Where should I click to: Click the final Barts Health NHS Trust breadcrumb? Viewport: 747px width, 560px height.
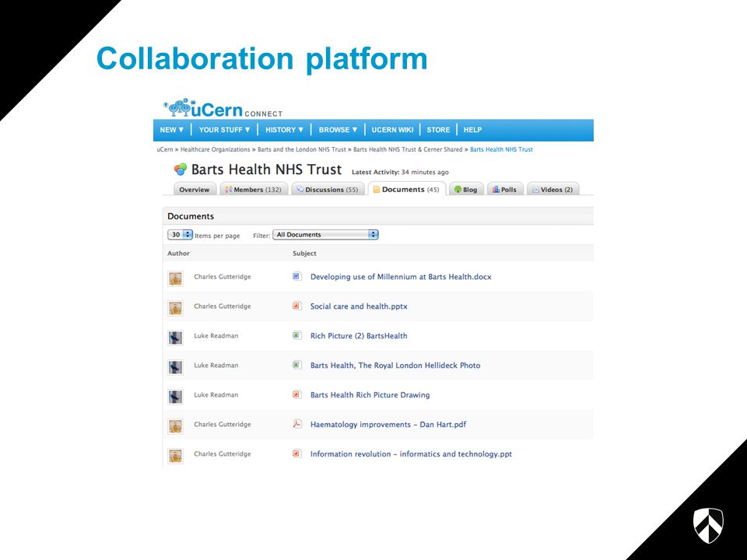click(501, 149)
